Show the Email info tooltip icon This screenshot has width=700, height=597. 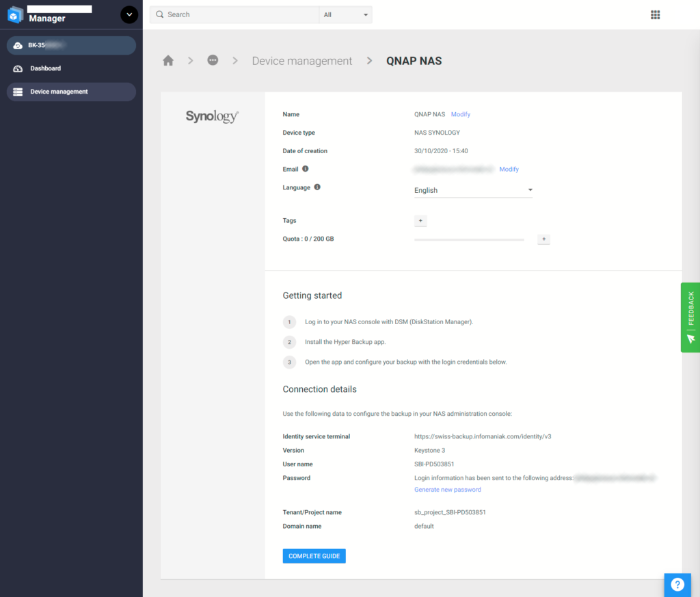point(306,169)
